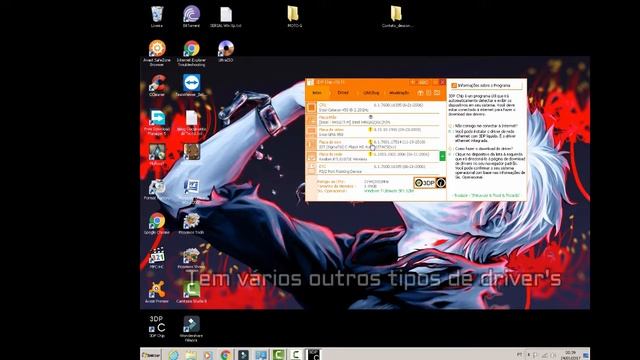This screenshot has height=360, width=640.
Task: Open the Início tab in 3DP Chip
Action: pyautogui.click(x=317, y=93)
